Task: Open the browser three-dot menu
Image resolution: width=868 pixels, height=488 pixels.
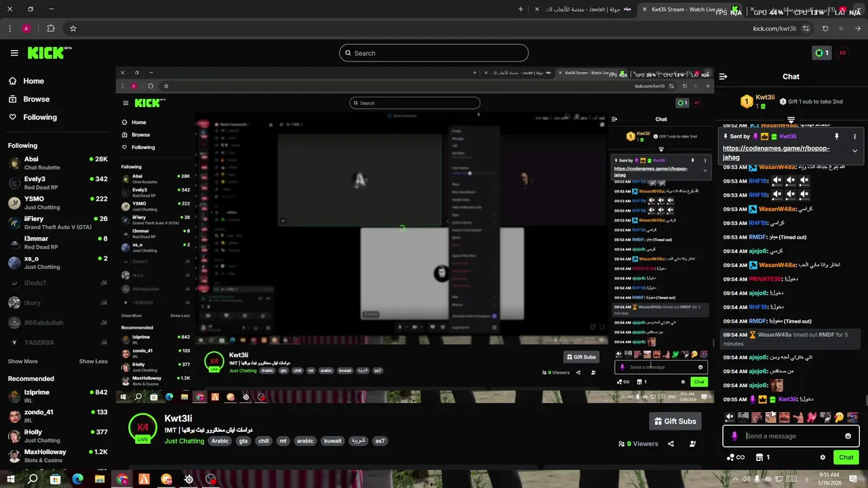Action: click(9, 28)
